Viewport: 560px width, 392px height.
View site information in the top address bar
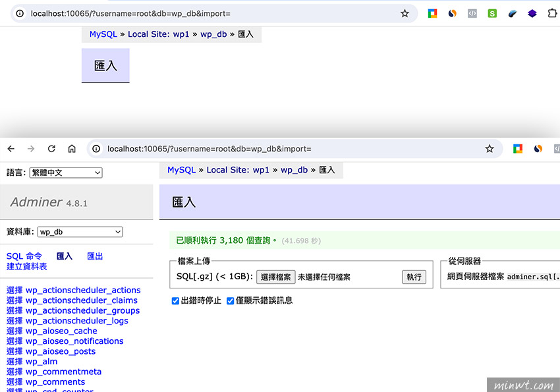[x=20, y=14]
